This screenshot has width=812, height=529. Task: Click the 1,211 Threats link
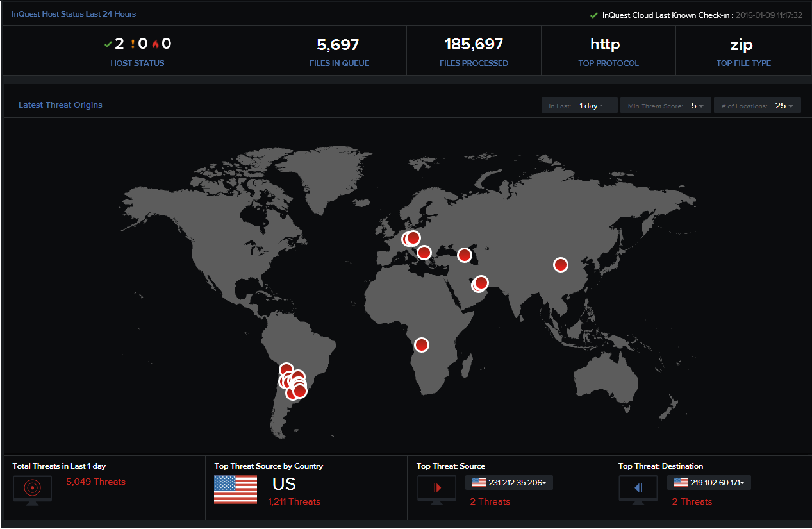(294, 501)
